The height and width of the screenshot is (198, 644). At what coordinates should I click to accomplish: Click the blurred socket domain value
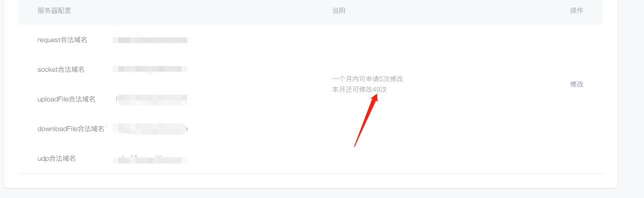click(x=150, y=70)
